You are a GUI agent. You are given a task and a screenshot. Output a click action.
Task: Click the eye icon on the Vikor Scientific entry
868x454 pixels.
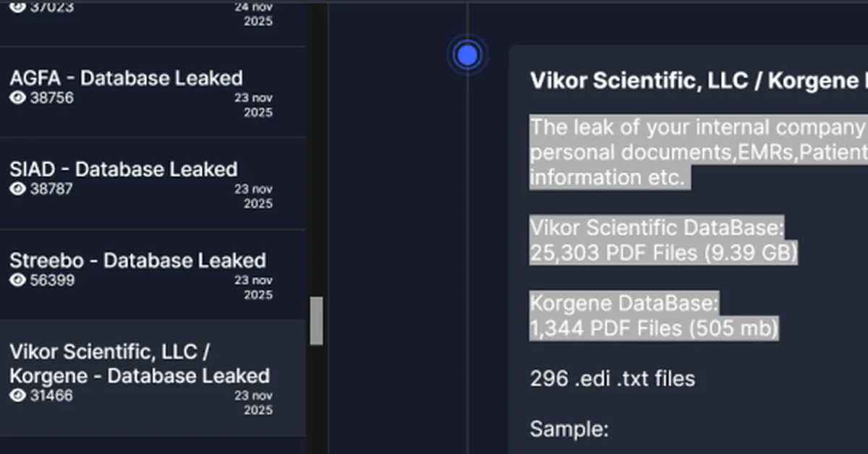click(17, 395)
